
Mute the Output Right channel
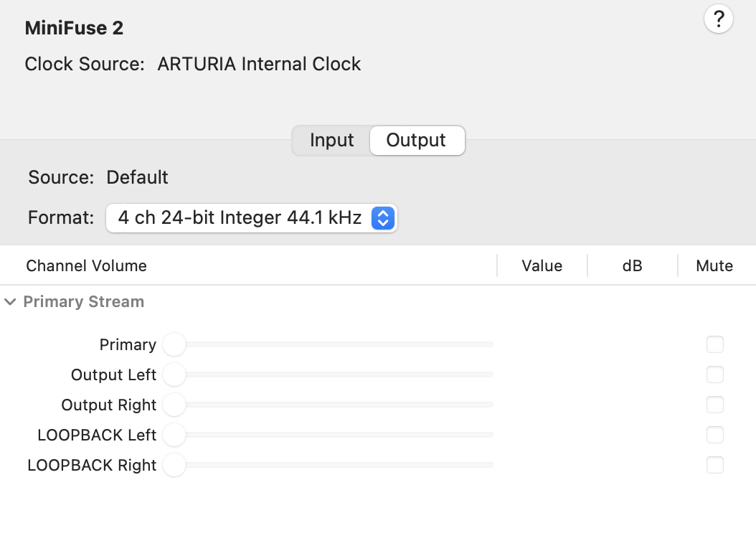click(x=714, y=405)
